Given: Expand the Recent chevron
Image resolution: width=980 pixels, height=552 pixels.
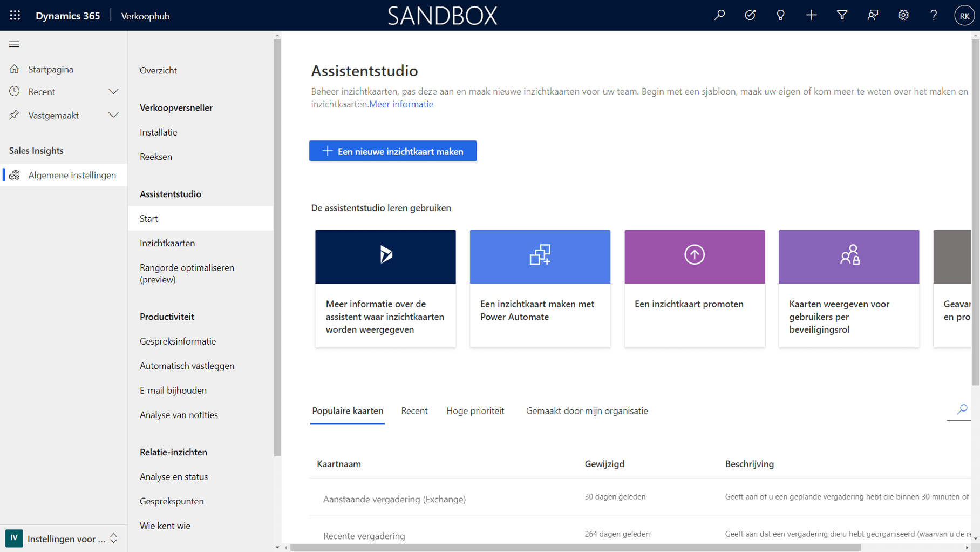Looking at the screenshot, I should 113,92.
